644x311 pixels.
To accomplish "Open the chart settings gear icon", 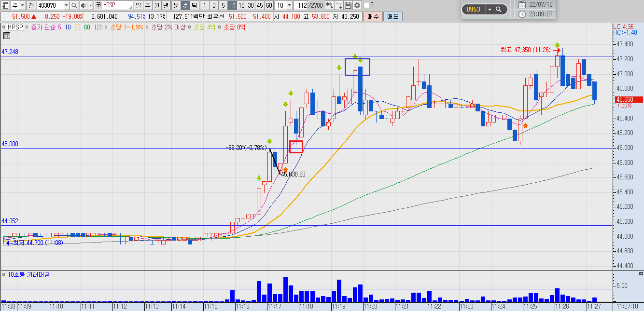I will pyautogui.click(x=357, y=5).
